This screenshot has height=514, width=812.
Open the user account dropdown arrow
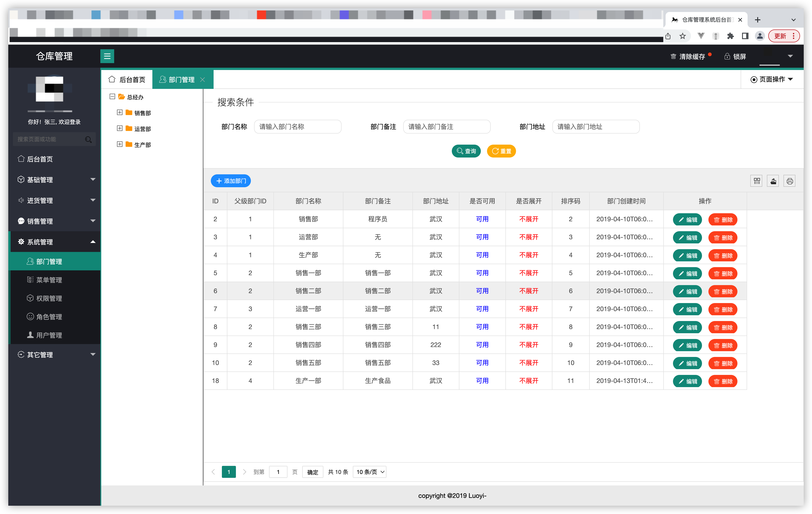click(x=790, y=56)
